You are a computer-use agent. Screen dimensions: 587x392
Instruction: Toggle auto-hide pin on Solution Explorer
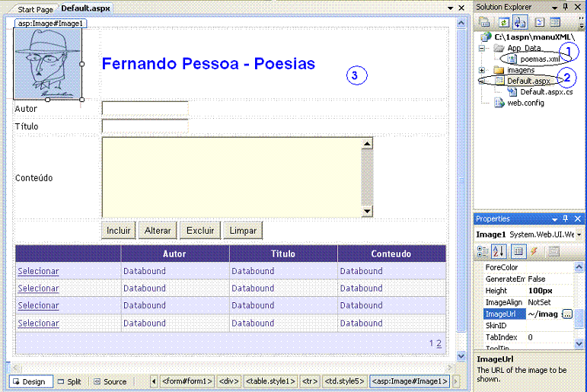coord(566,7)
